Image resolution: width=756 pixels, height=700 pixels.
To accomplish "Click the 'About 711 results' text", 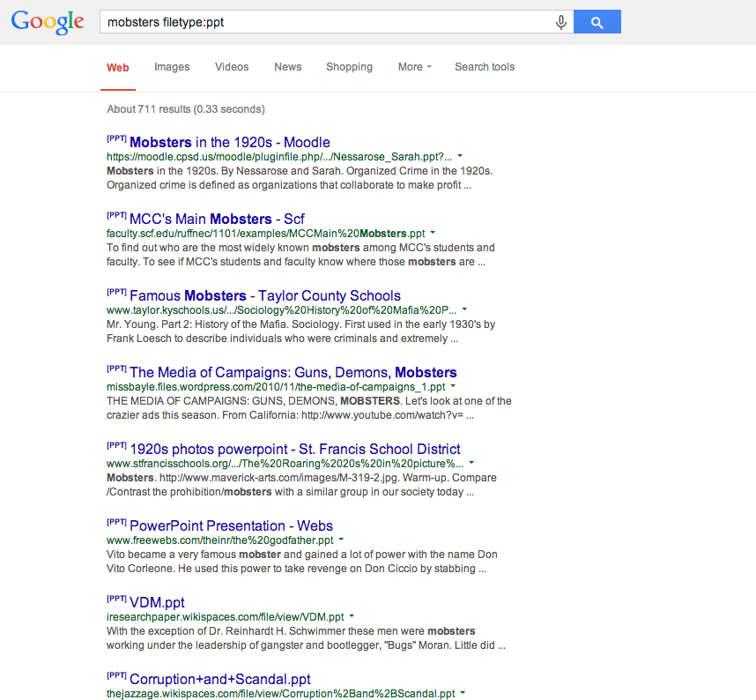I will [x=186, y=109].
